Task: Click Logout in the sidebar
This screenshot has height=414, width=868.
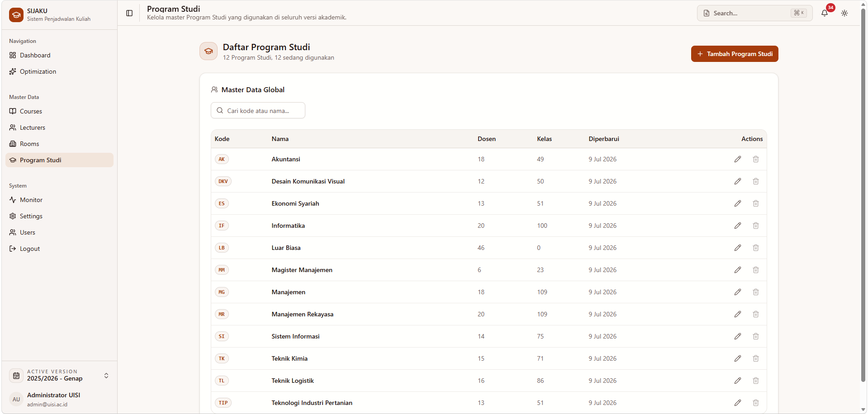Action: tap(59, 249)
